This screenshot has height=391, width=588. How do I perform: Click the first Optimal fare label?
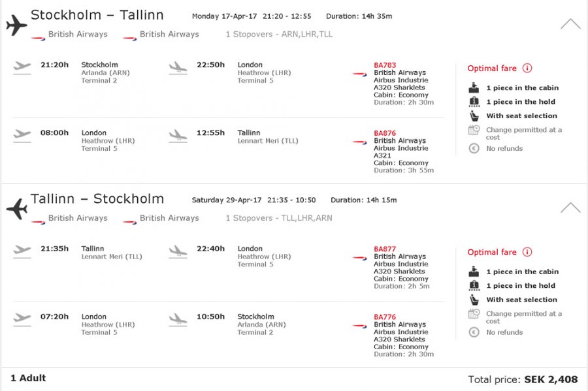pyautogui.click(x=492, y=69)
